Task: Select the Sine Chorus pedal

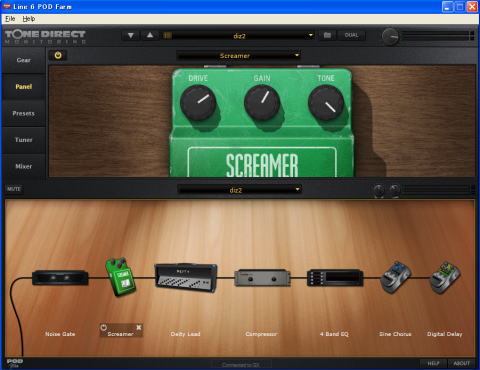Action: pos(395,277)
